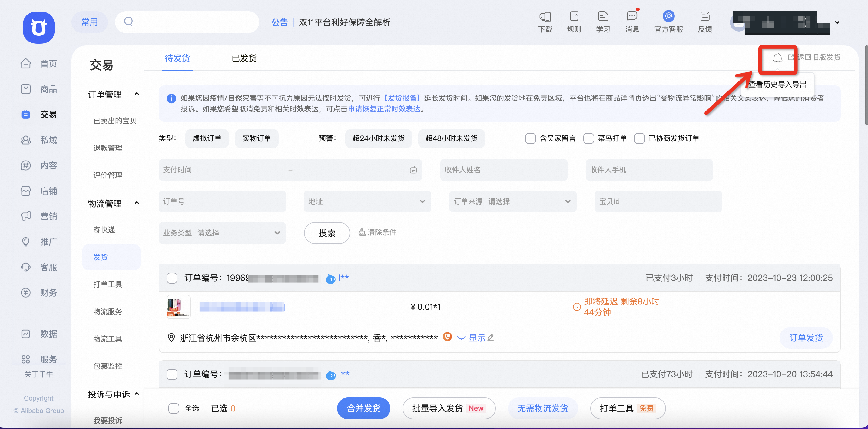Open 商品 products in sidebar
The image size is (868, 429).
(x=39, y=89)
